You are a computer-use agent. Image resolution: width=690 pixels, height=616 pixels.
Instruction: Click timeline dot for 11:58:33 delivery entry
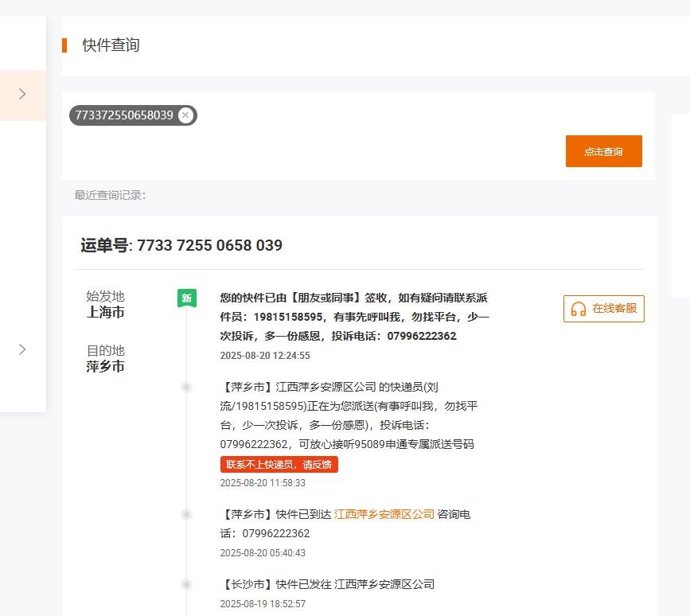click(x=186, y=387)
